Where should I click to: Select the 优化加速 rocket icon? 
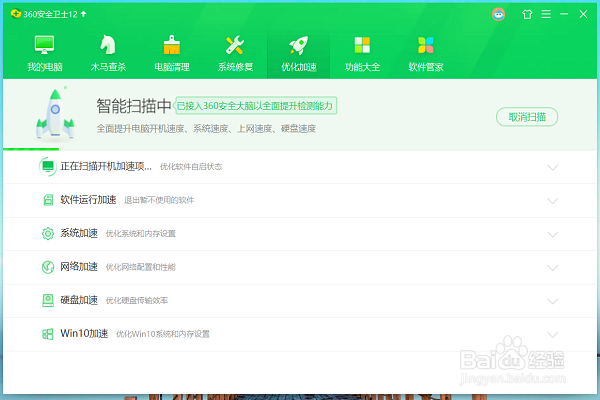(298, 45)
